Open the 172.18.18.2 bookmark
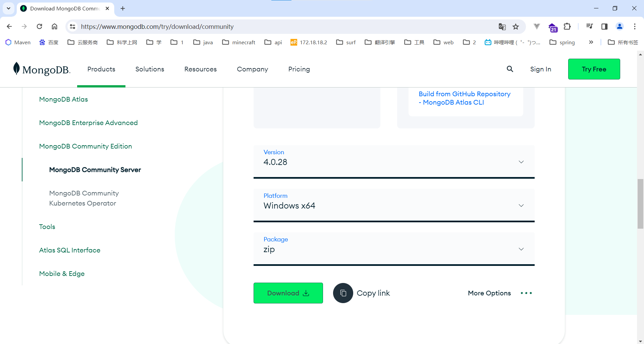 309,42
